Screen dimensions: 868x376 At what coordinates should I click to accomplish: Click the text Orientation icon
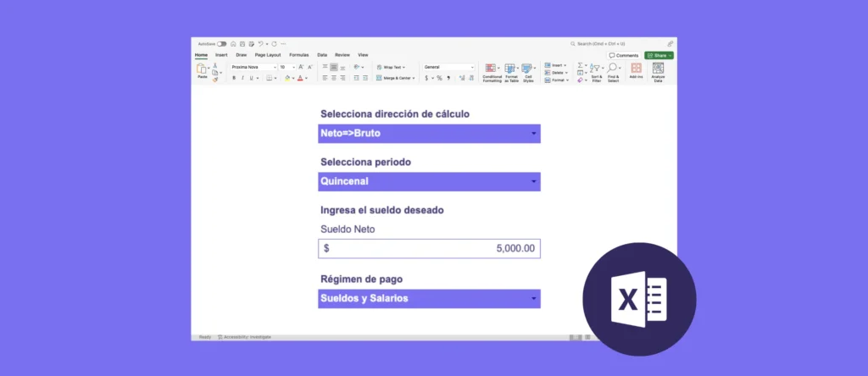pyautogui.click(x=357, y=67)
